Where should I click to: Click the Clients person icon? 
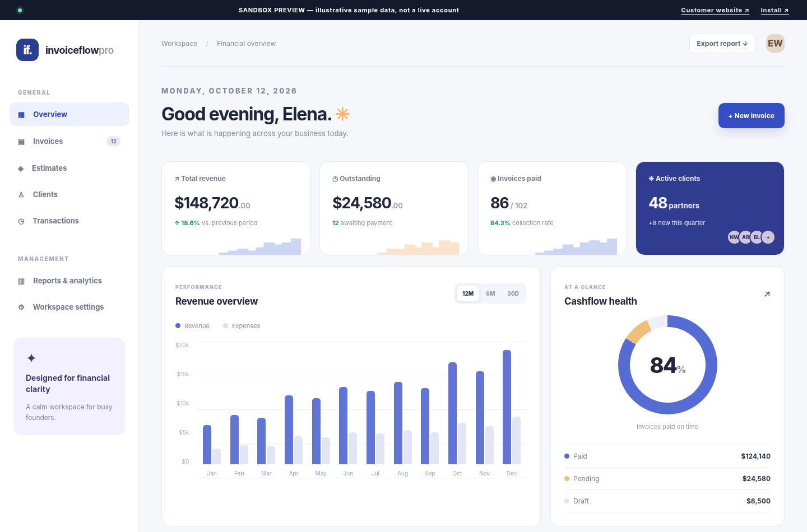pyautogui.click(x=21, y=195)
